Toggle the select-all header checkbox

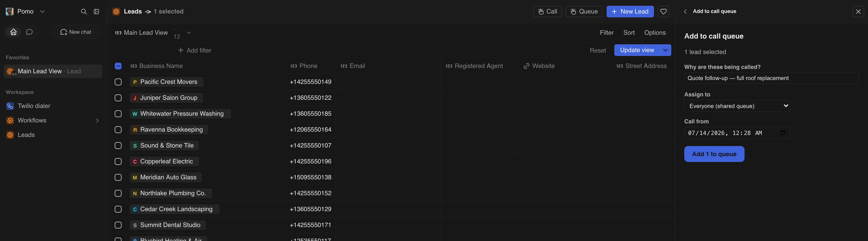(118, 66)
